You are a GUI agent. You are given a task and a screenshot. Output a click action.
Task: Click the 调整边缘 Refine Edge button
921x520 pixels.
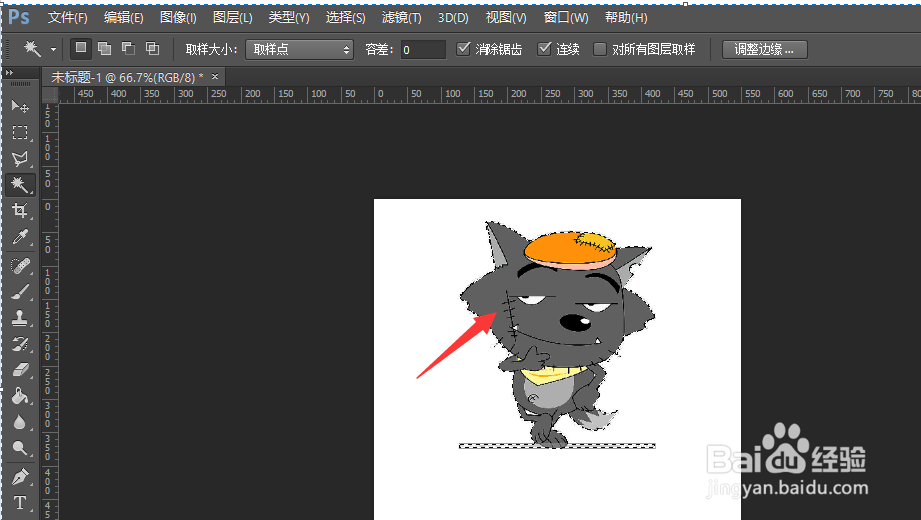click(764, 49)
